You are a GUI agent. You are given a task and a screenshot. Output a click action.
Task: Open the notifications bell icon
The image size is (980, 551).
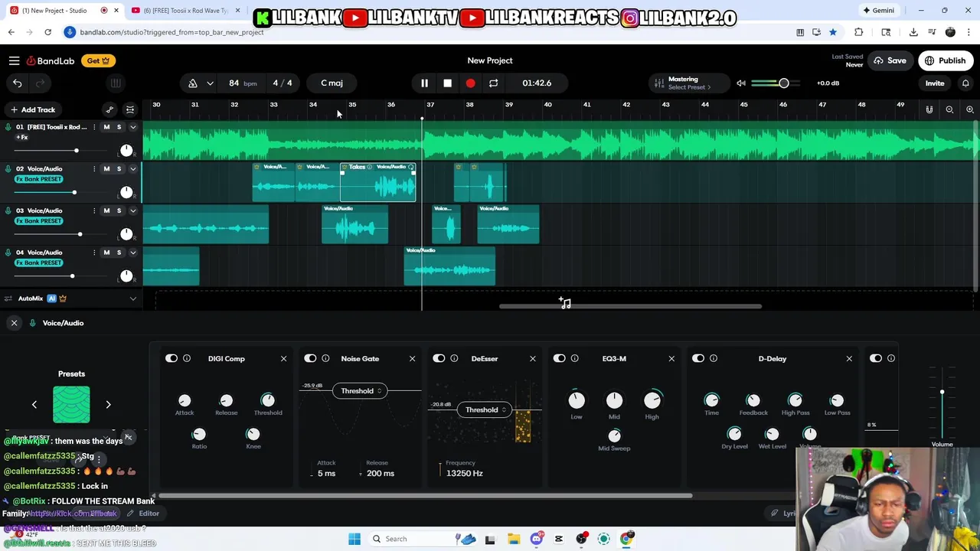pyautogui.click(x=965, y=83)
